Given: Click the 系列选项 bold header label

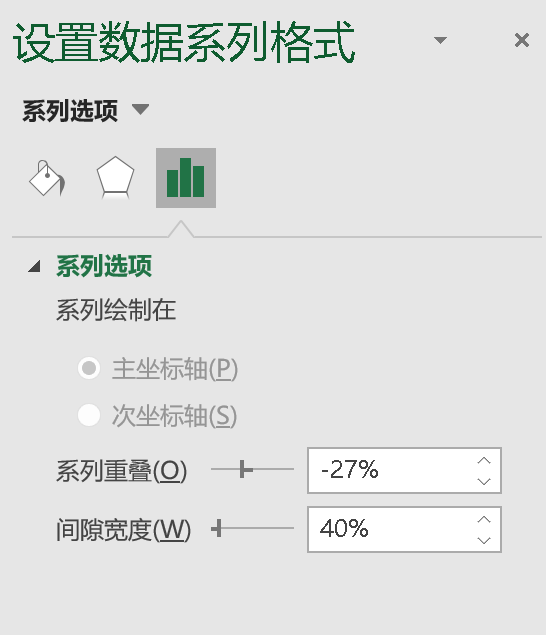Looking at the screenshot, I should click(70, 111).
